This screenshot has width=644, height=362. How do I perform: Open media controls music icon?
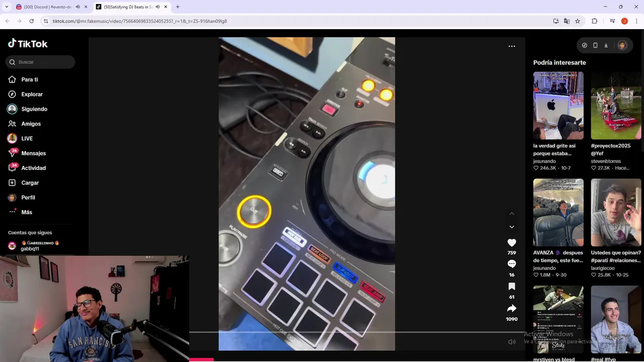tap(612, 21)
